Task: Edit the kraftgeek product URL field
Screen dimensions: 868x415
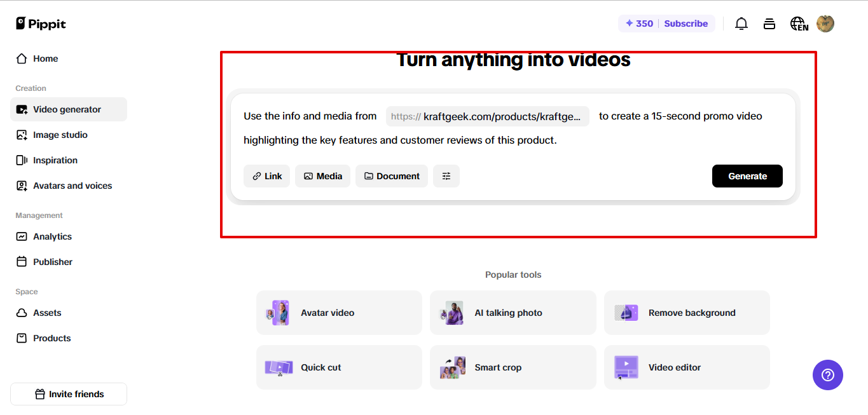Action: 487,116
